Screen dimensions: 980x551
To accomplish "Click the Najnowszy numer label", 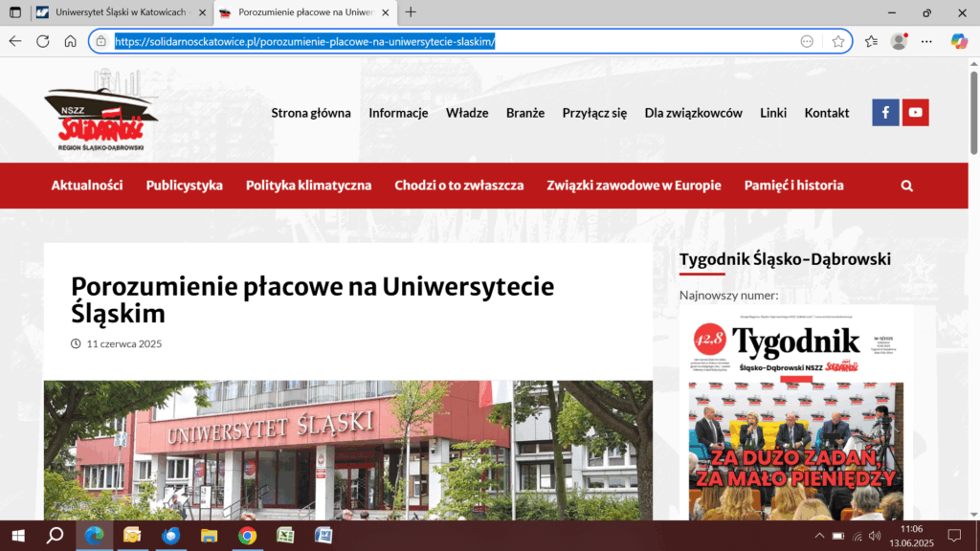I will [x=728, y=296].
